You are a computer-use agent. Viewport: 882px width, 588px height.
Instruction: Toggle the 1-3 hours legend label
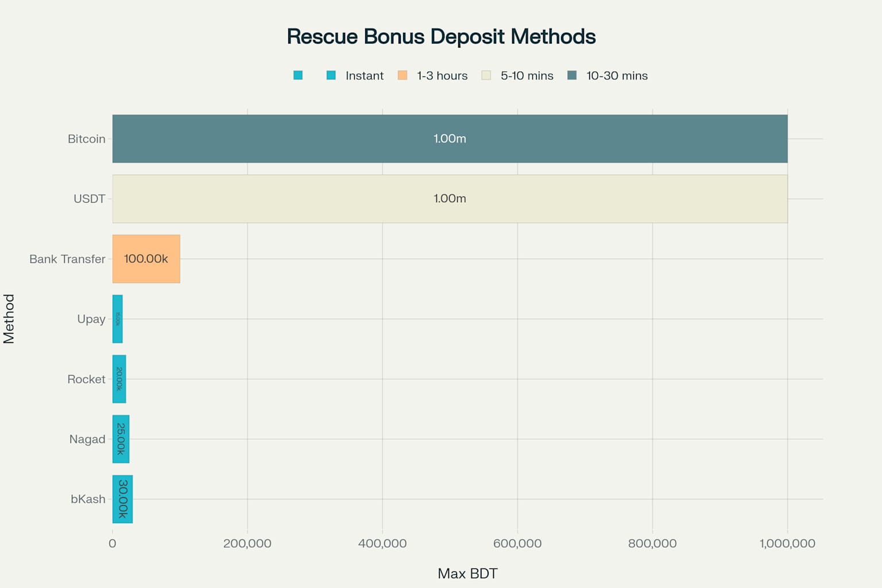[x=442, y=76]
